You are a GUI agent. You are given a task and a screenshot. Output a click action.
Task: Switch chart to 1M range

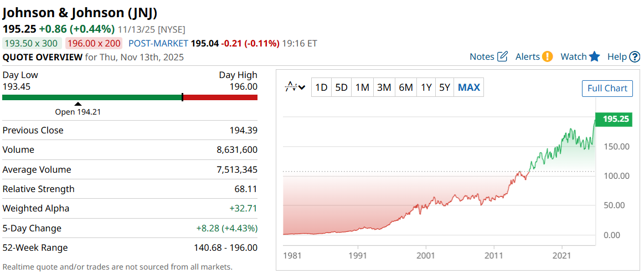(362, 87)
